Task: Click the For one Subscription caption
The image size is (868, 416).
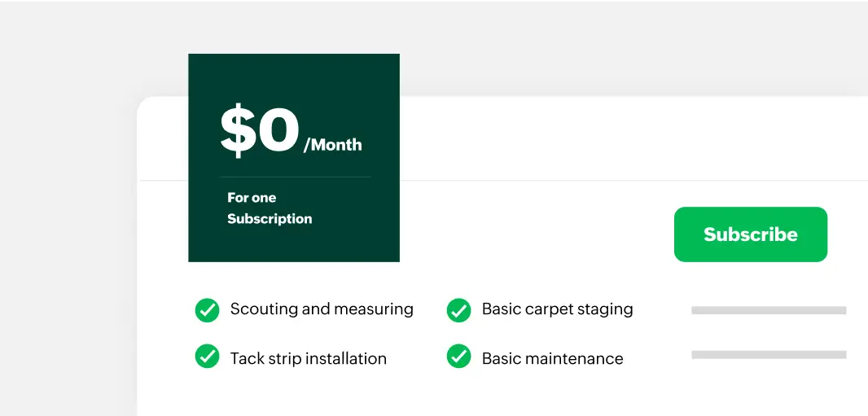Action: (x=269, y=208)
